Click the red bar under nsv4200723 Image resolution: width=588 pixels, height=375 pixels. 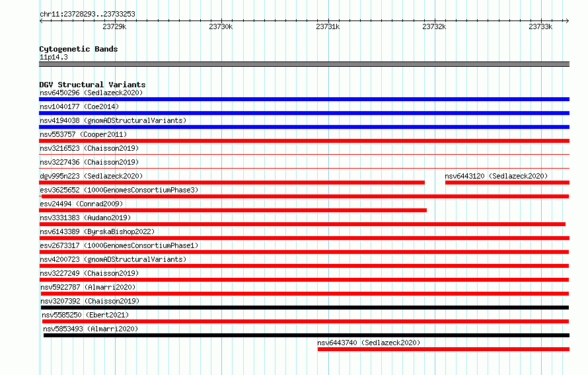point(304,266)
